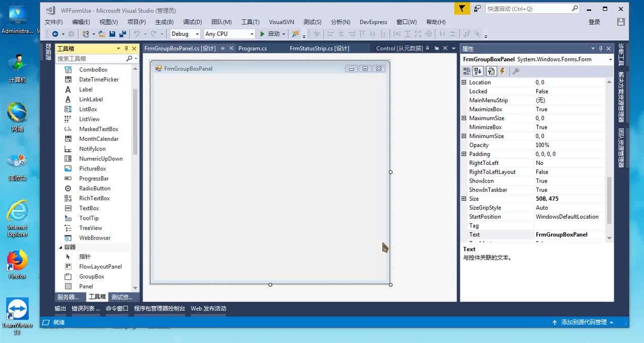This screenshot has width=644, height=343.
Task: Select the RadioButton control in Toolbox
Action: click(x=95, y=188)
